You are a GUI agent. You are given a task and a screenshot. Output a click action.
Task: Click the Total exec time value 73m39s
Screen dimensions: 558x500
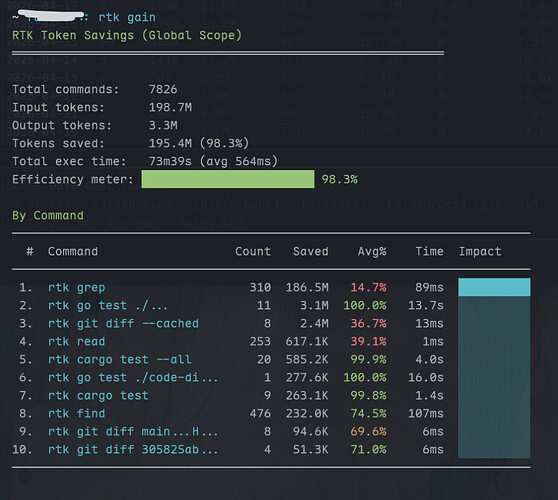(170, 161)
